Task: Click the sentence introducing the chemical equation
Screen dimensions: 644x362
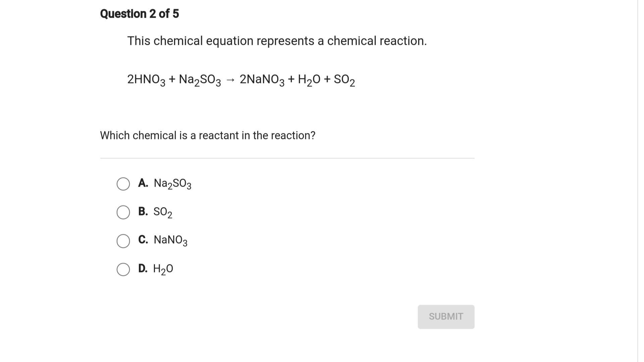Action: pyautogui.click(x=277, y=41)
